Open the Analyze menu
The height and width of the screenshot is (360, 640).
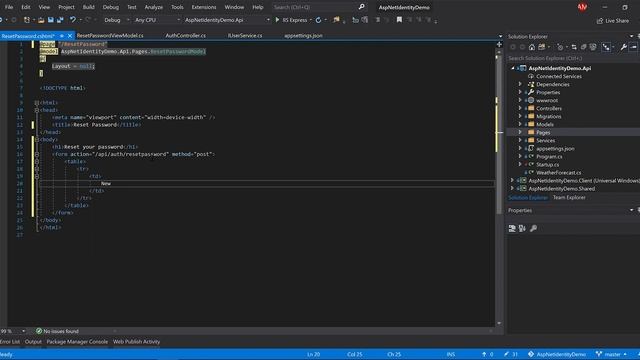[x=153, y=7]
